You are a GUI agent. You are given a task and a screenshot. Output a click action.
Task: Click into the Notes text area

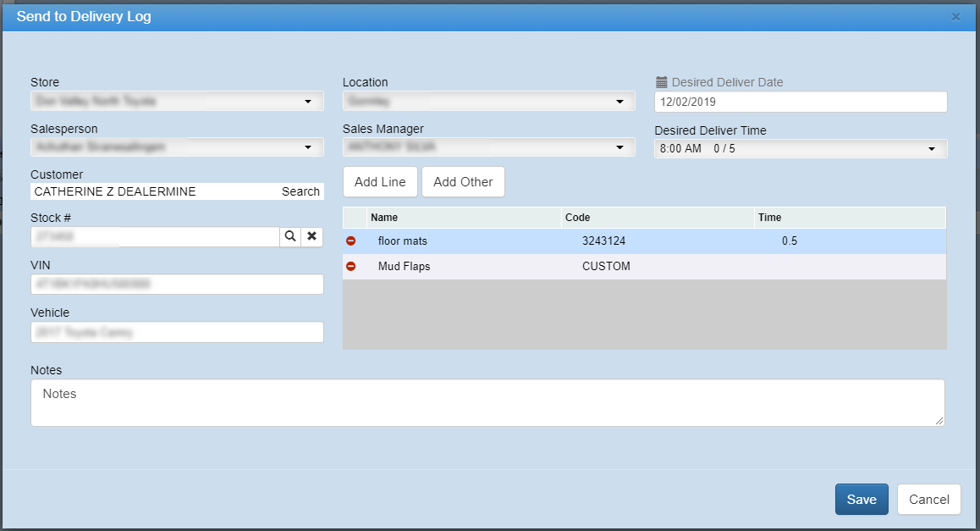coord(487,402)
